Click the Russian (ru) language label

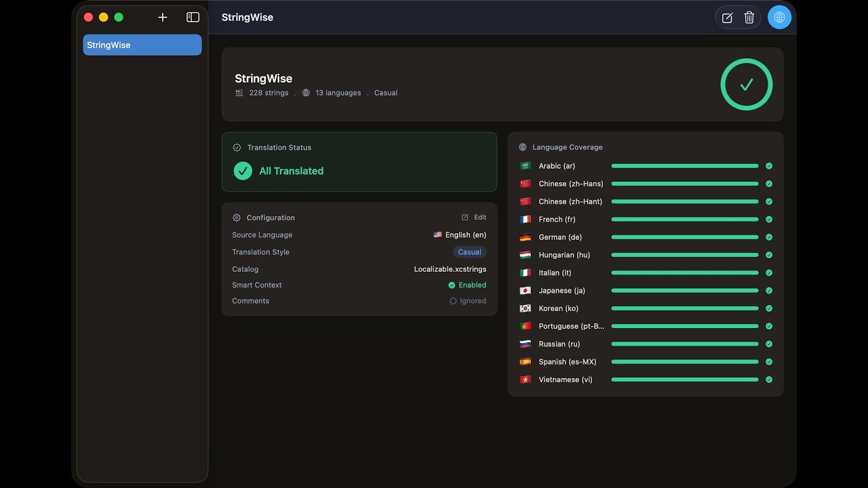[x=559, y=344]
